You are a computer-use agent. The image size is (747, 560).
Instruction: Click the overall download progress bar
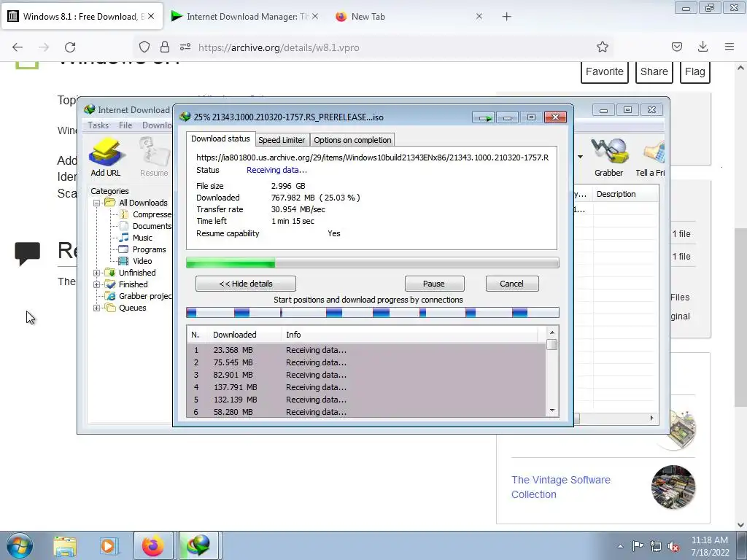(373, 262)
